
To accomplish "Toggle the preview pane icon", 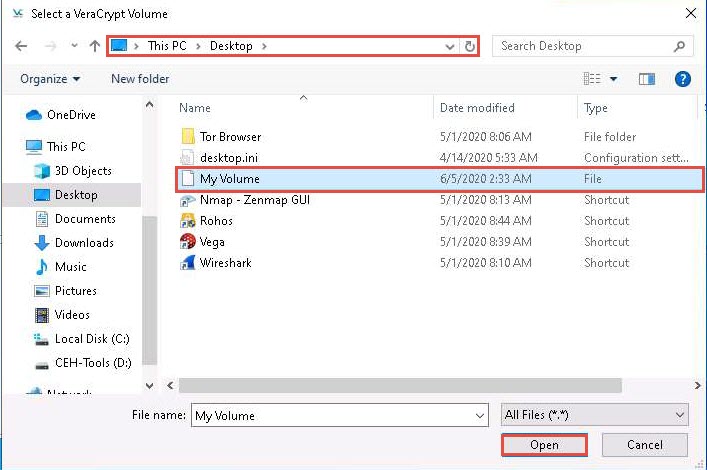I will point(647,79).
